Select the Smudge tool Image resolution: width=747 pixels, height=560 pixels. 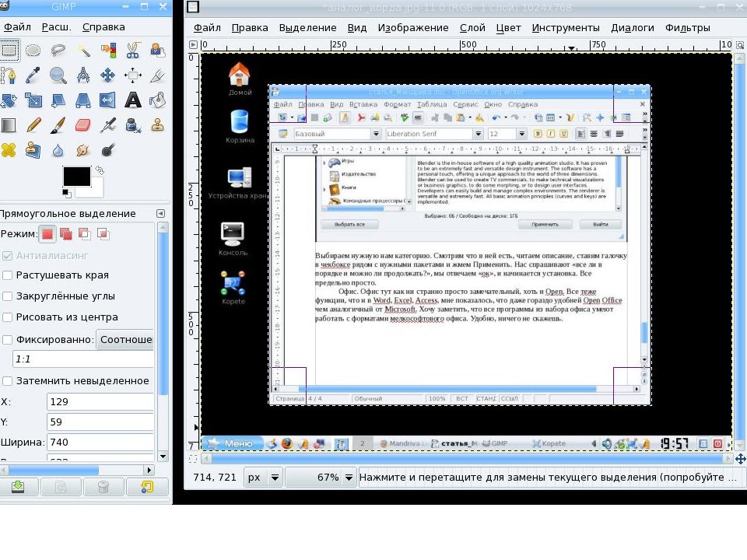(83, 150)
